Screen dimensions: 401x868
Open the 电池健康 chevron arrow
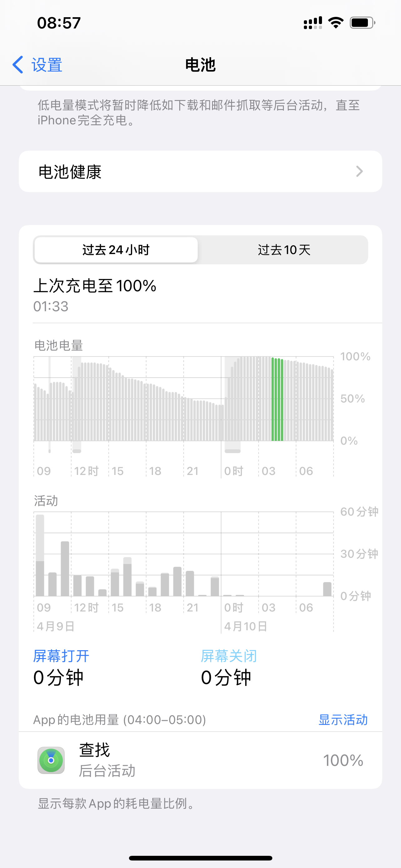point(359,172)
